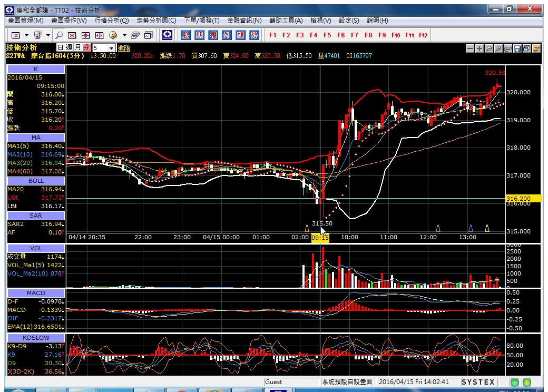
Task: Select the 日 daily period toggle
Action: [x=61, y=47]
